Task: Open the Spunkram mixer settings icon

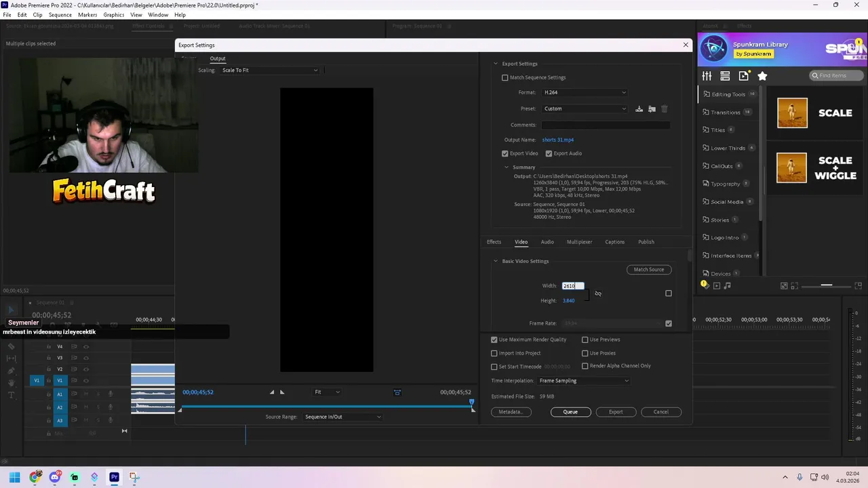Action: (x=707, y=76)
